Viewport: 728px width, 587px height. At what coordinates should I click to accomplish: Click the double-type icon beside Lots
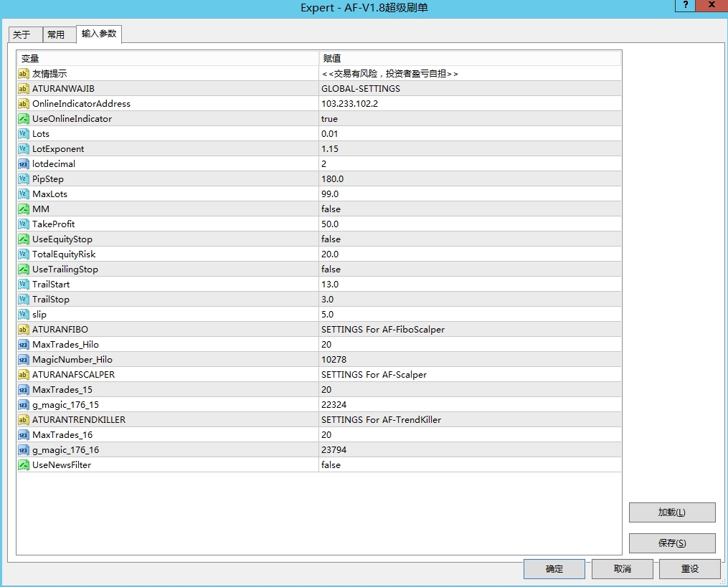pyautogui.click(x=23, y=134)
